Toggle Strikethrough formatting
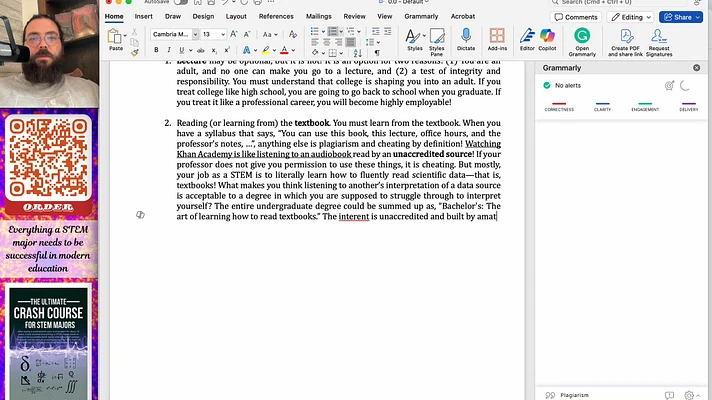Image resolution: width=712 pixels, height=400 pixels. [201, 50]
